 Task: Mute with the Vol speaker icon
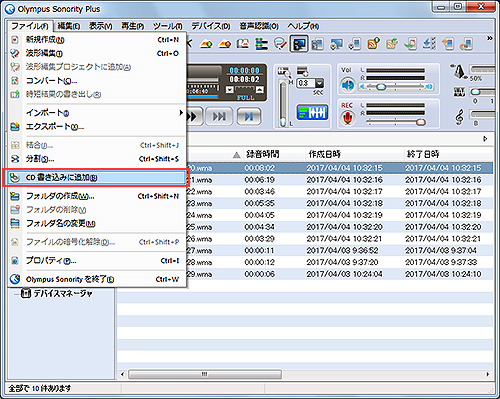(x=347, y=85)
